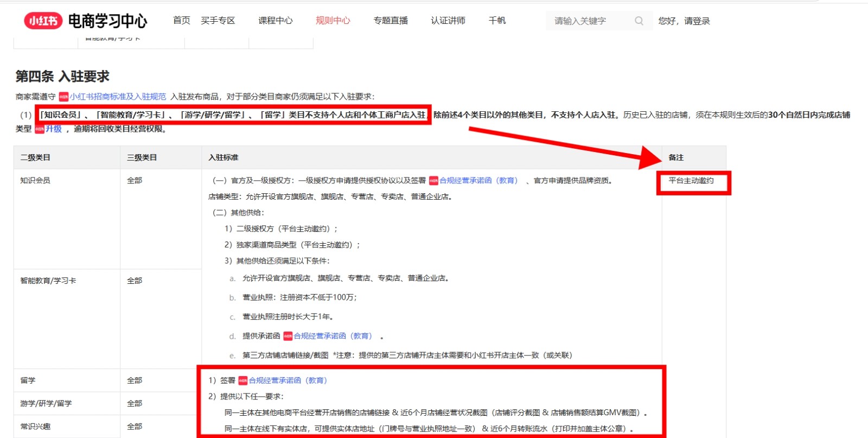Open 小红书招商标准及入驻规范 link

click(118, 97)
